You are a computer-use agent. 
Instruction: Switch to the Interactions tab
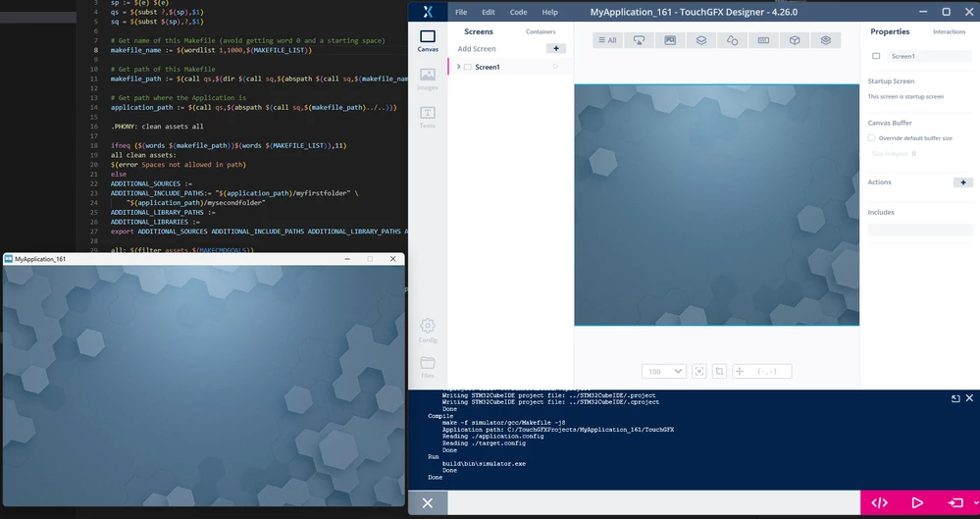pyautogui.click(x=949, y=32)
